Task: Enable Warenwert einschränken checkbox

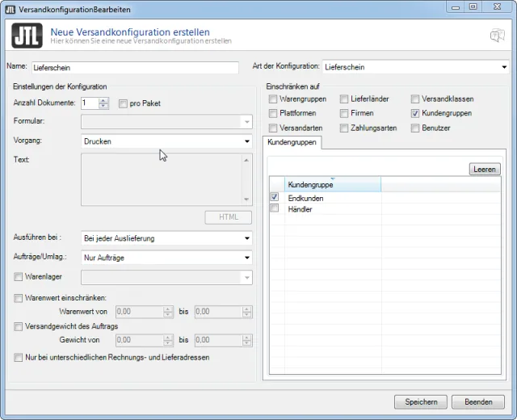Action: pyautogui.click(x=18, y=298)
